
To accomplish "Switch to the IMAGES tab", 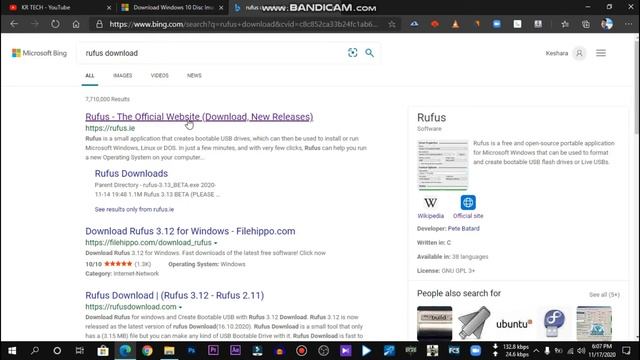I will (x=122, y=76).
